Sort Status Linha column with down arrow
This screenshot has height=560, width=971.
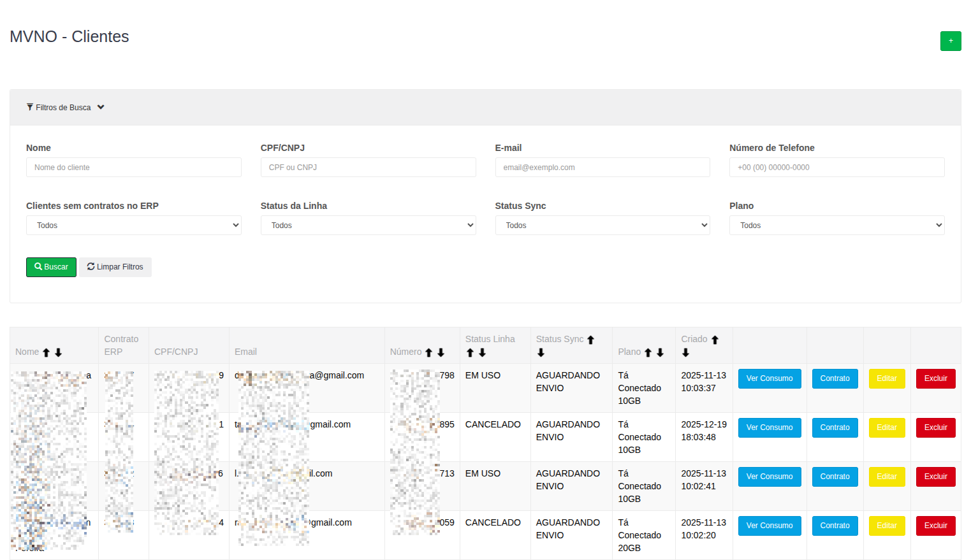pyautogui.click(x=482, y=352)
